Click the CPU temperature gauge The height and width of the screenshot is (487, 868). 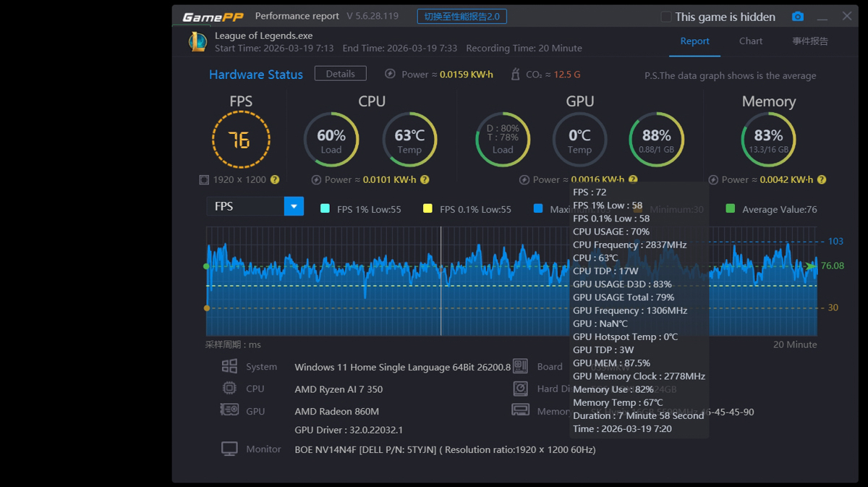pyautogui.click(x=409, y=139)
